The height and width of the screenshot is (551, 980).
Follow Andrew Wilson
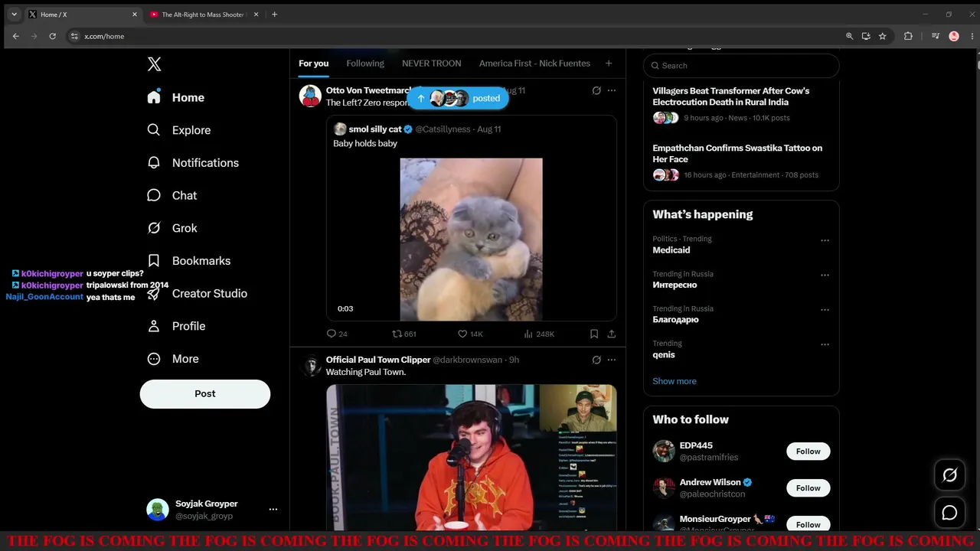point(808,488)
